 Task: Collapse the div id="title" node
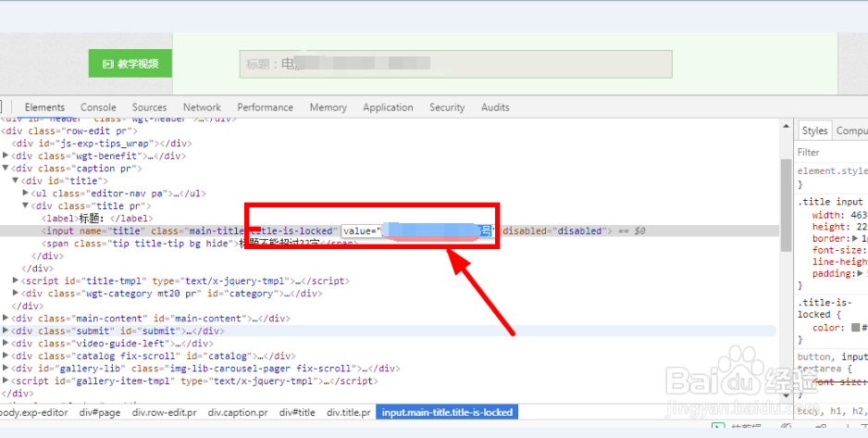pos(16,181)
